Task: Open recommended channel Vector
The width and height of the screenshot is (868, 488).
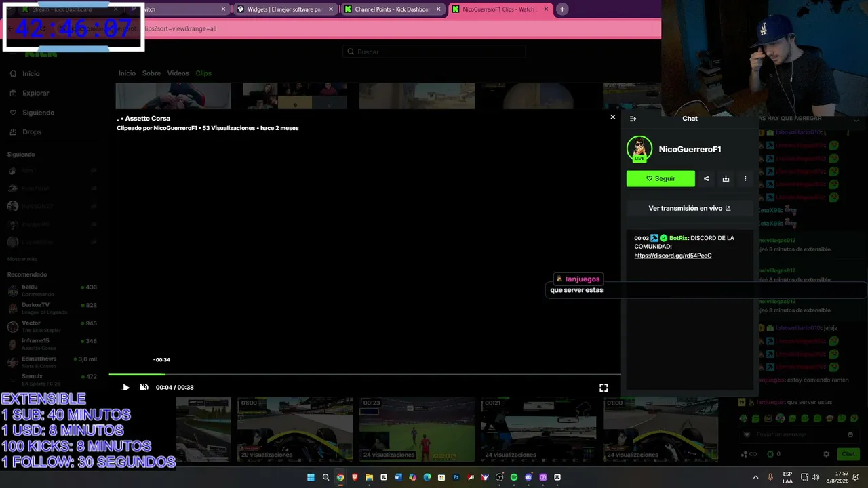Action: point(53,326)
